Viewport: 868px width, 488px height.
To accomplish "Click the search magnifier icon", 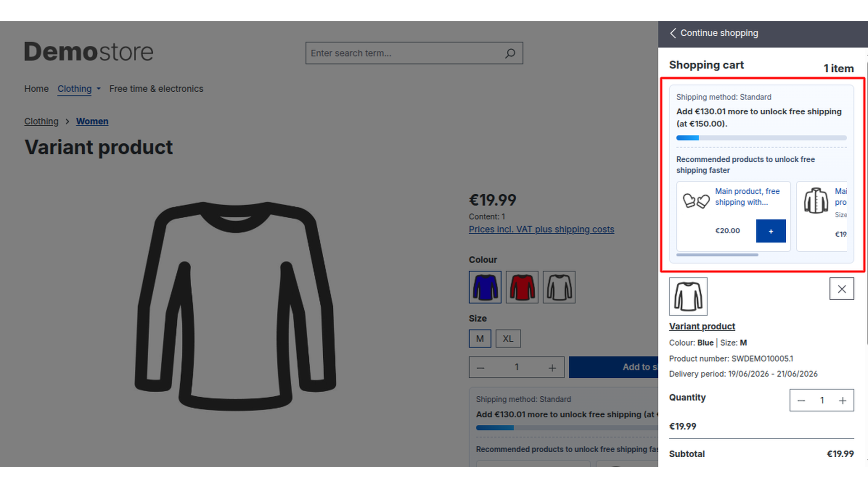I will (510, 53).
